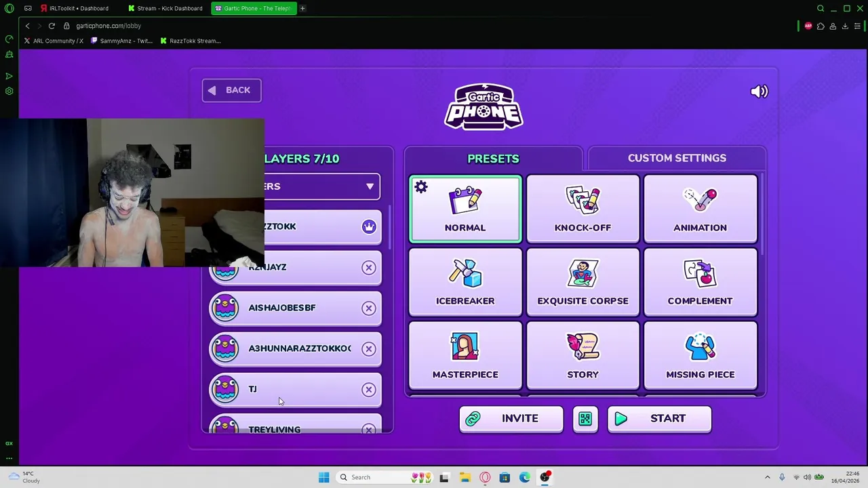
Task: Remove player AISHAJOBESBF with X
Action: 369,308
